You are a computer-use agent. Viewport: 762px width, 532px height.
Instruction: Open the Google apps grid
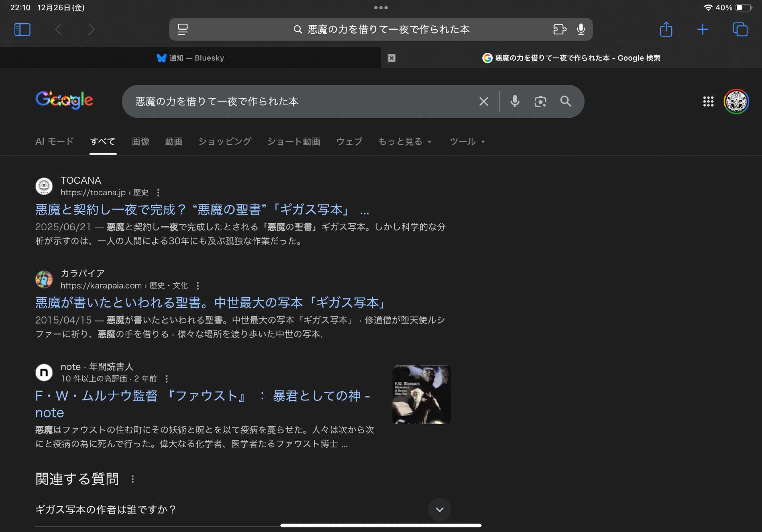(708, 101)
